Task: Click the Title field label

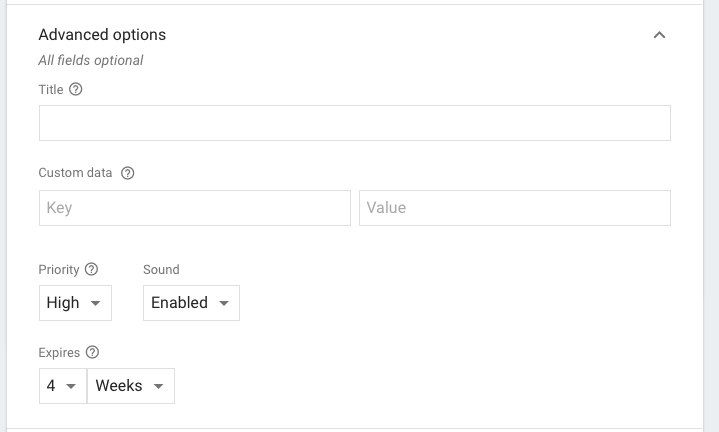Action: pos(51,90)
